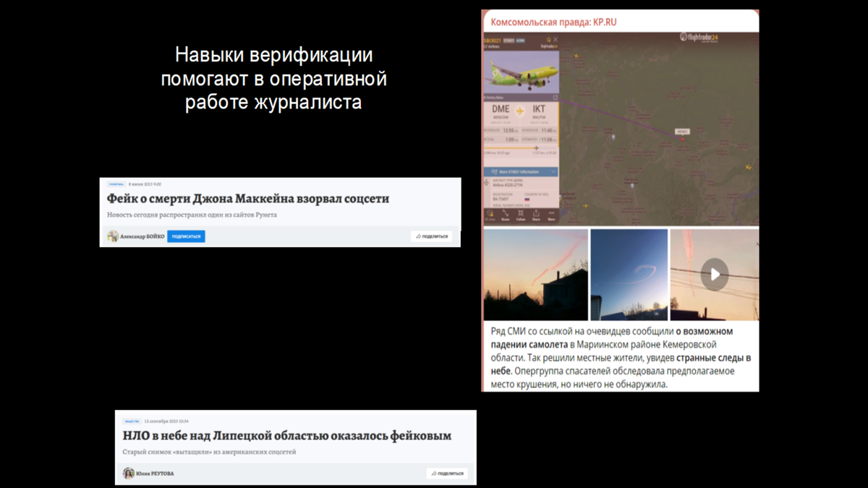Screen dimensions: 868x488
Task: Click the Flightradar24 logo in the flight card
Action: [x=550, y=45]
